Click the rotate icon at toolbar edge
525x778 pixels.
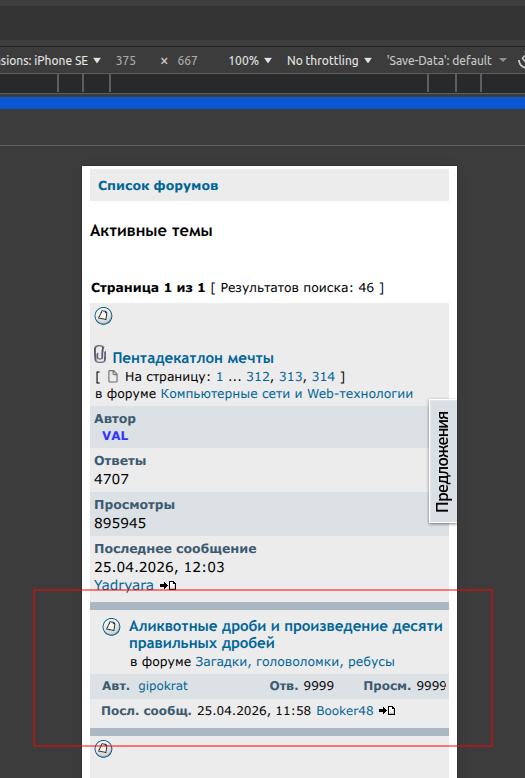click(521, 61)
